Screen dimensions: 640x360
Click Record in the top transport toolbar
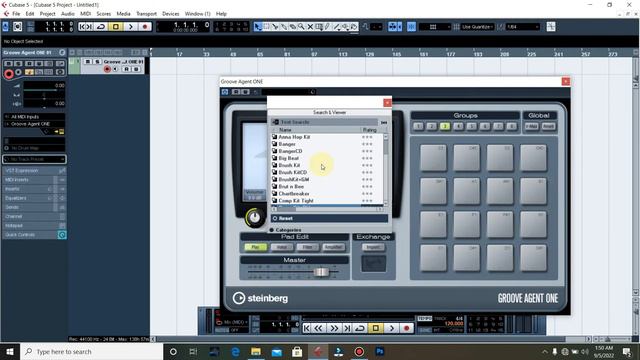point(144,27)
